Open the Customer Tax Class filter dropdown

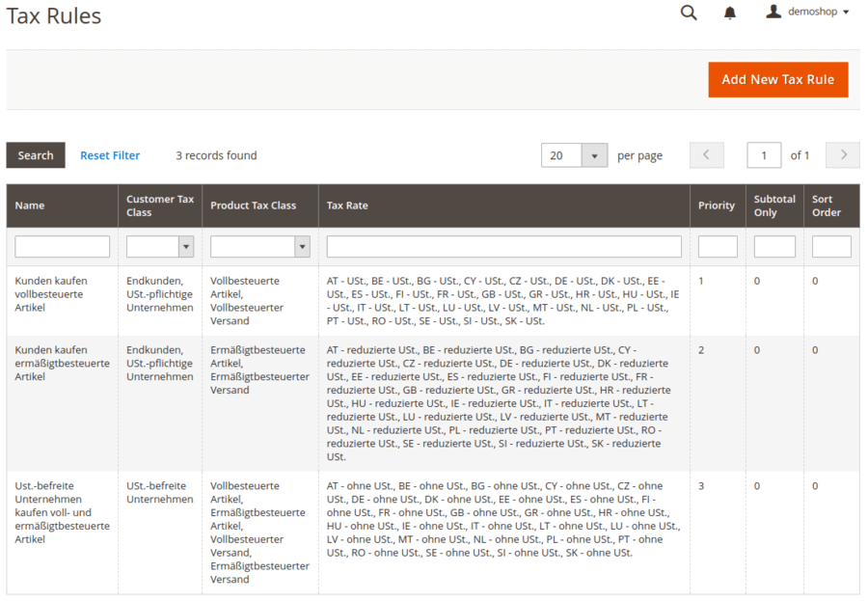pos(160,247)
